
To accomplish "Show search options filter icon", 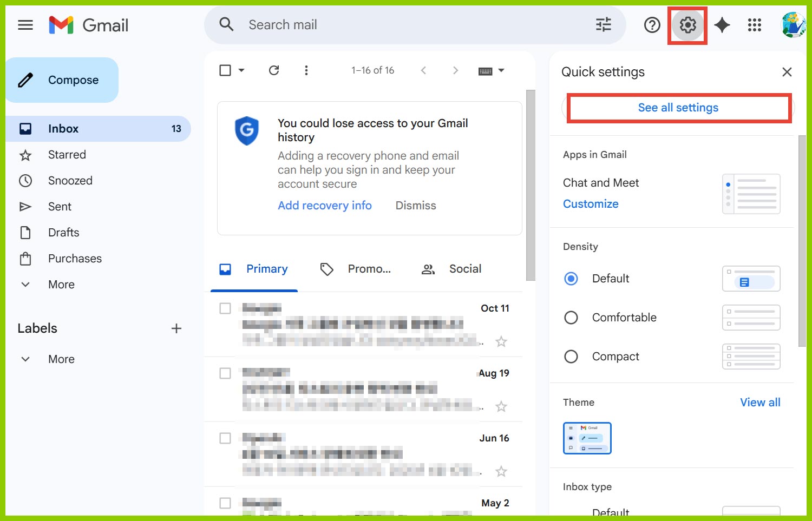I will tap(604, 24).
